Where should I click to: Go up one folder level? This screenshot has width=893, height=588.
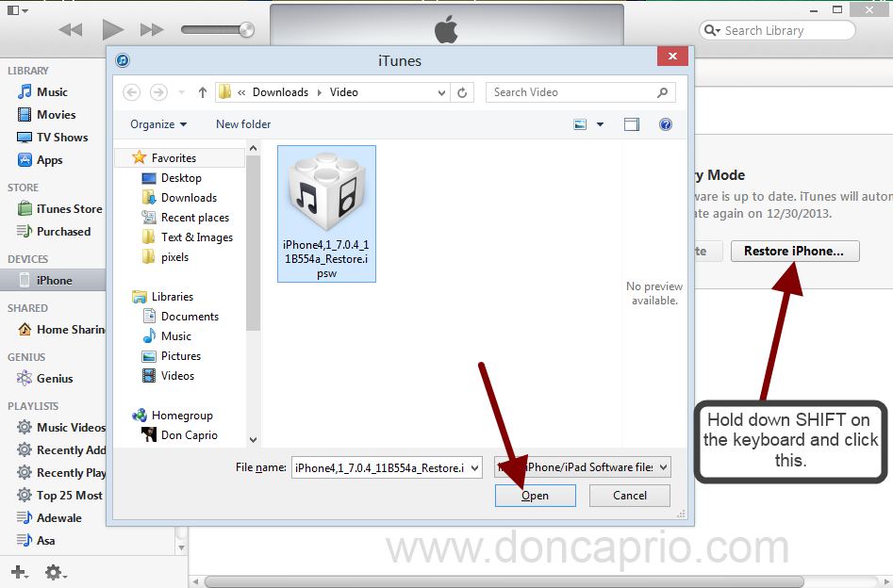202,92
